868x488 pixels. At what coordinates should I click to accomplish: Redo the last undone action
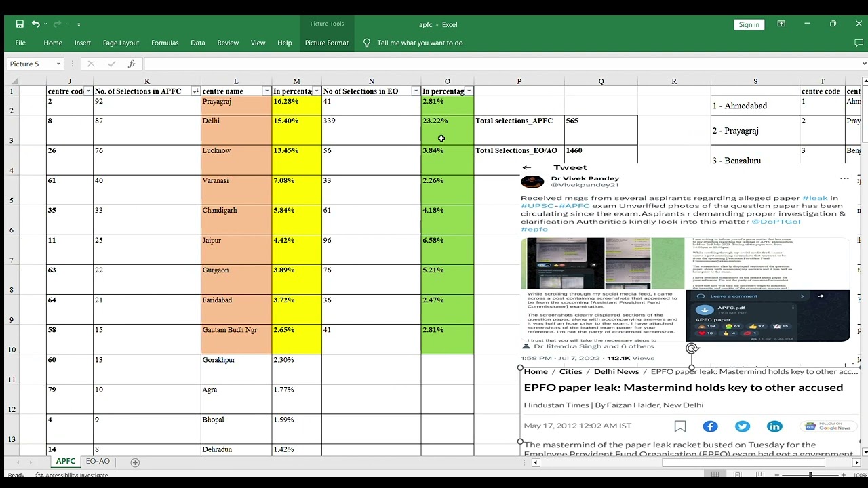(57, 24)
